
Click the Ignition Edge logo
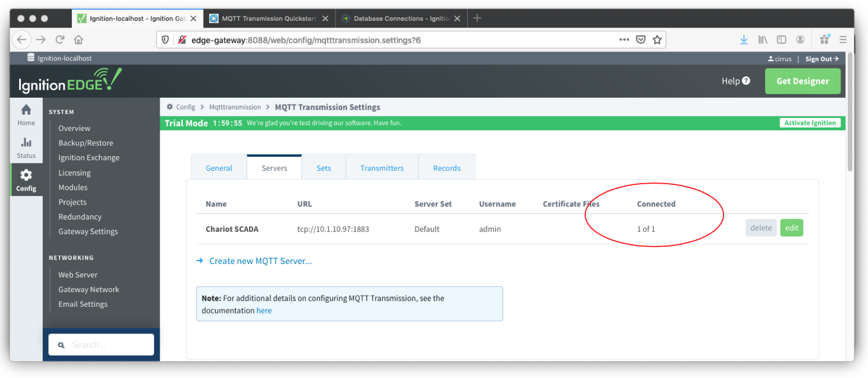tap(70, 81)
